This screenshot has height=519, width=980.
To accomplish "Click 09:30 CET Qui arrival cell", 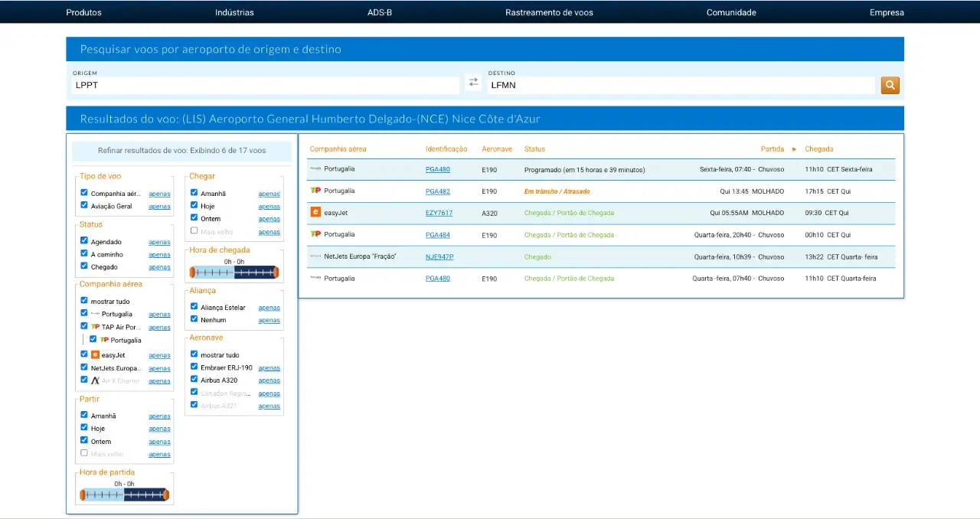I will (826, 213).
